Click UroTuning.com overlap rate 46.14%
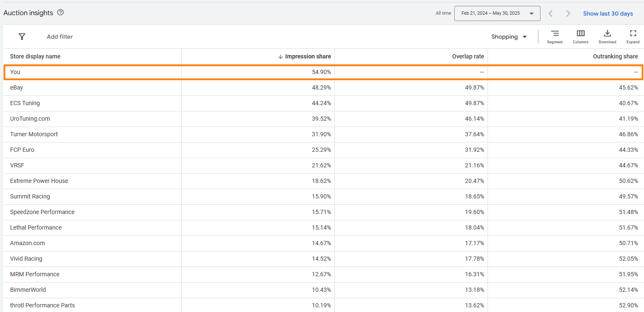 pyautogui.click(x=474, y=119)
